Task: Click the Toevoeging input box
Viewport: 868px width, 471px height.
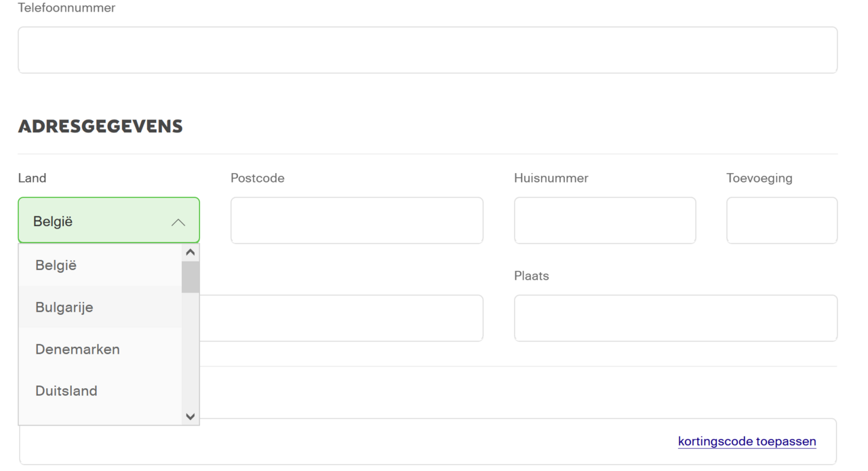Action: point(782,221)
